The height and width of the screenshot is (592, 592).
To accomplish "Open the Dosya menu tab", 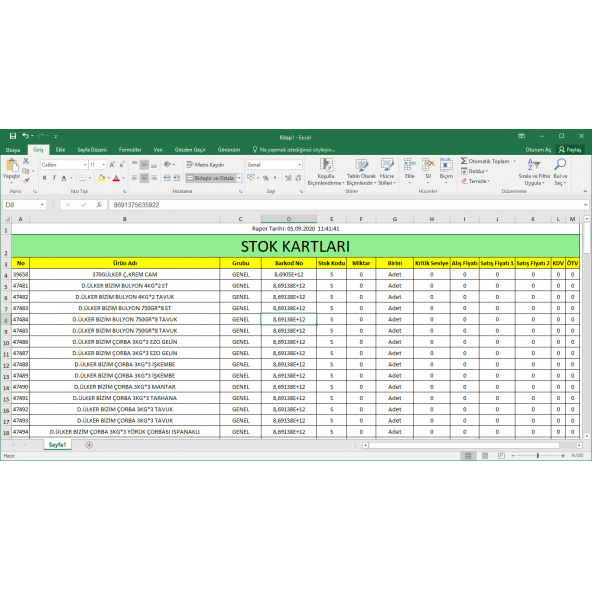I will pyautogui.click(x=13, y=150).
